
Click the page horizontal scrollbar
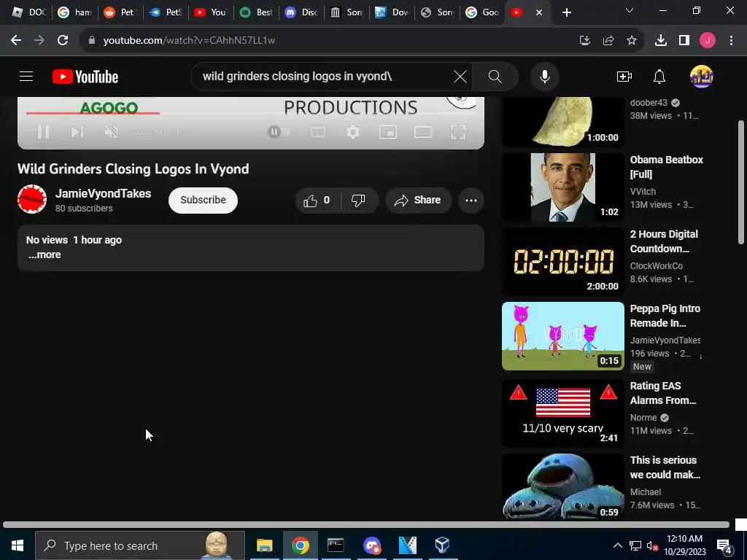(x=366, y=525)
